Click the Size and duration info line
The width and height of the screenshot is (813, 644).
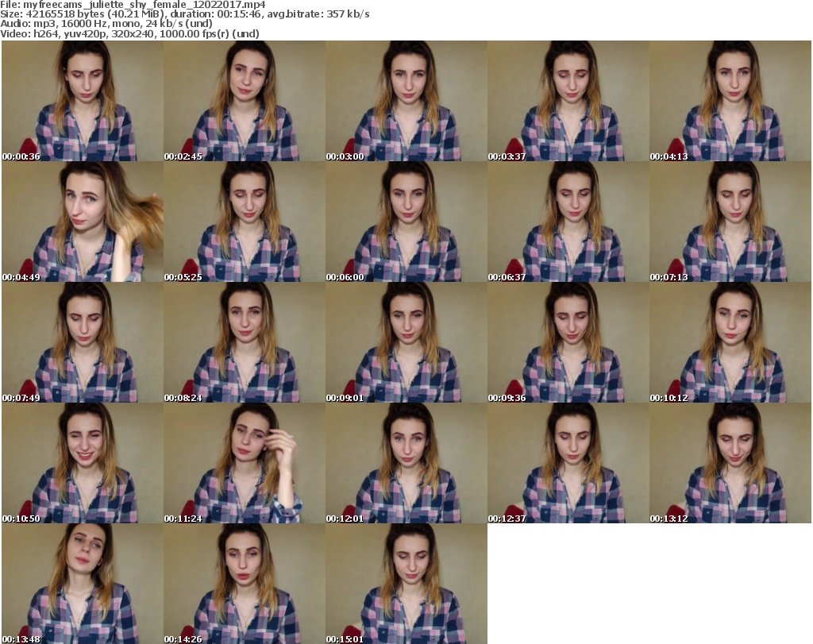[184, 14]
